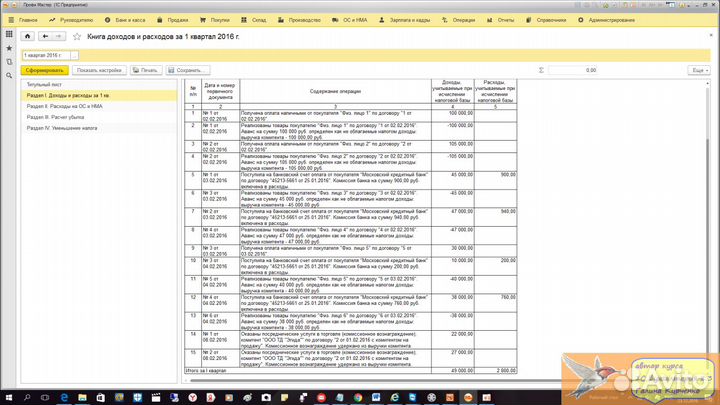Open History via the sidebar documents icon

point(8,60)
